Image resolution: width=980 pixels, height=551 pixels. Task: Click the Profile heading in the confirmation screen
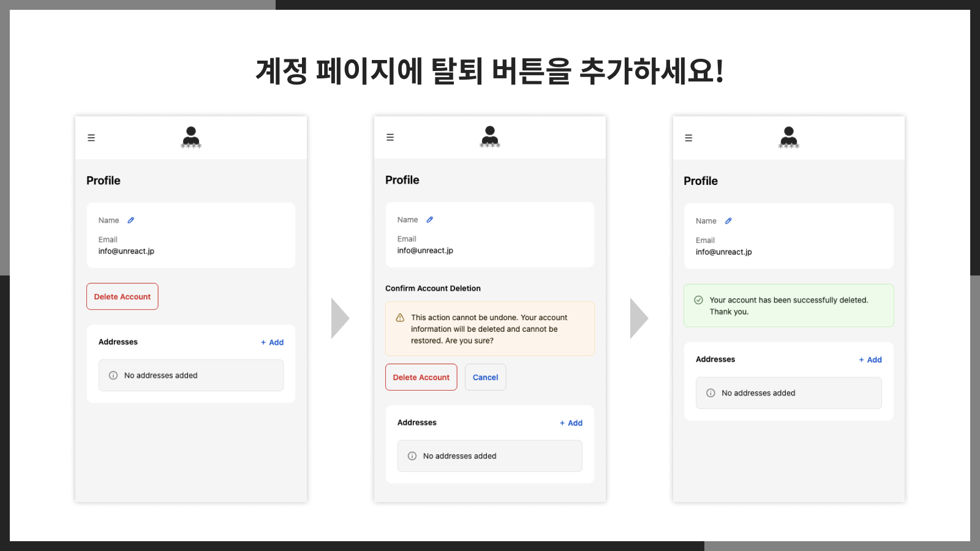402,180
